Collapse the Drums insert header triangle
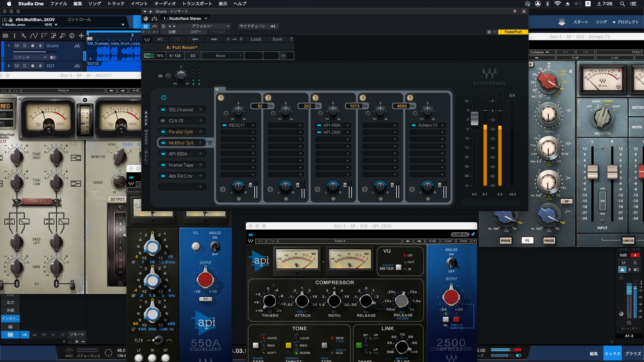644x362 pixels. (145, 11)
